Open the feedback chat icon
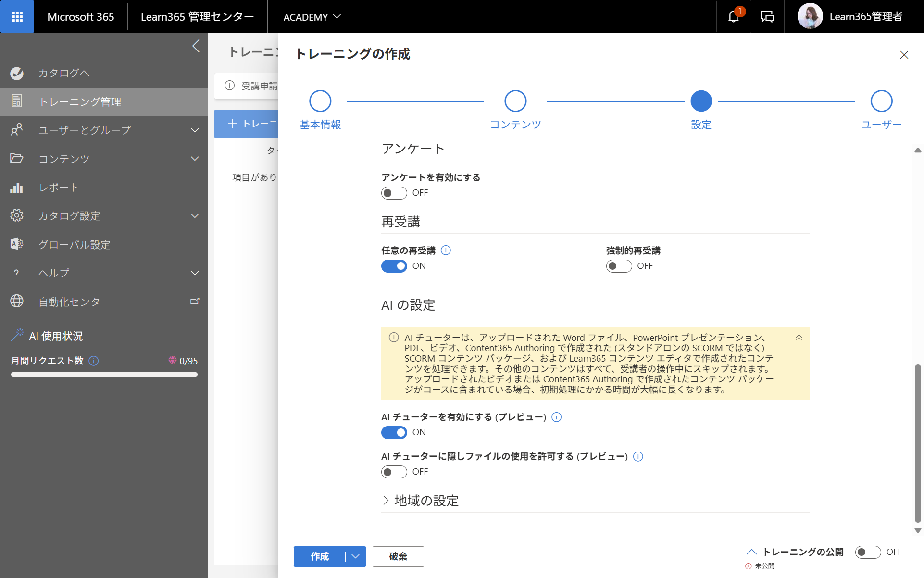 767,17
